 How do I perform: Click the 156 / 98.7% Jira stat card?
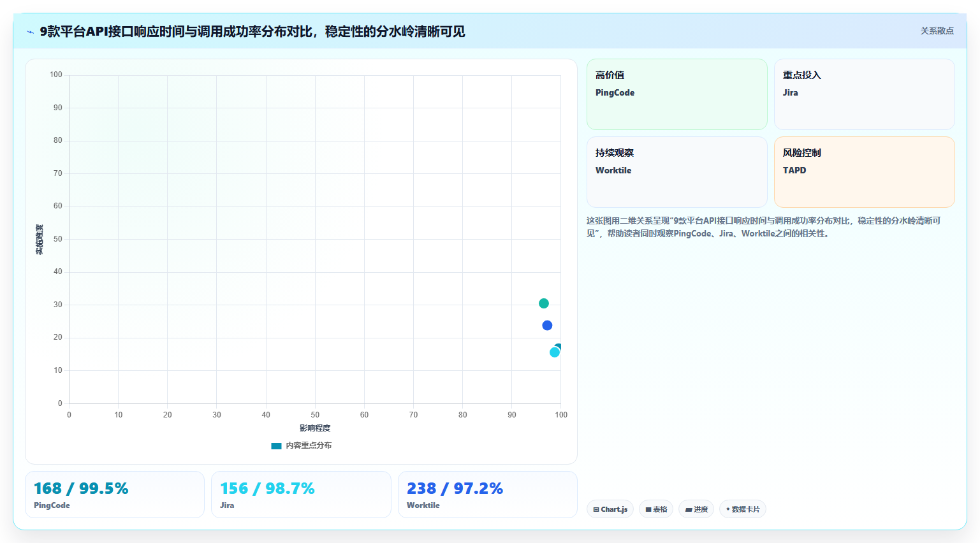tap(301, 495)
